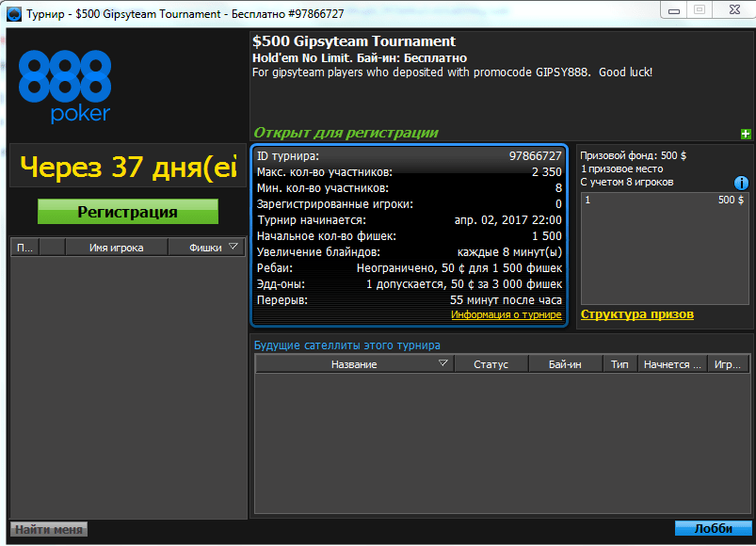756x546 pixels.
Task: Open the Структура призов link
Action: 637,314
